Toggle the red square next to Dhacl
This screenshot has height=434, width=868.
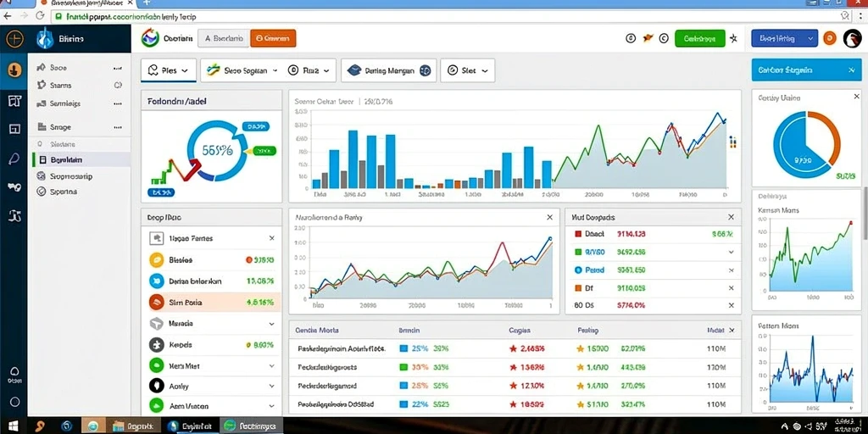click(578, 234)
